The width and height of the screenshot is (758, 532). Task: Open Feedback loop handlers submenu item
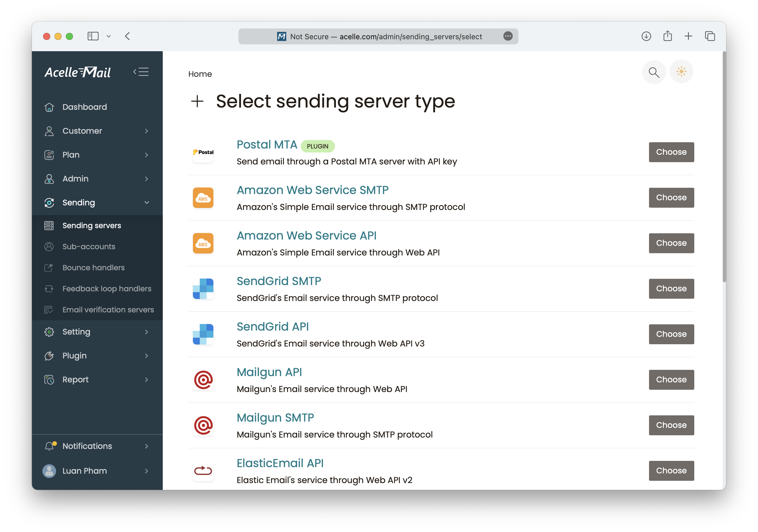[x=97, y=289]
